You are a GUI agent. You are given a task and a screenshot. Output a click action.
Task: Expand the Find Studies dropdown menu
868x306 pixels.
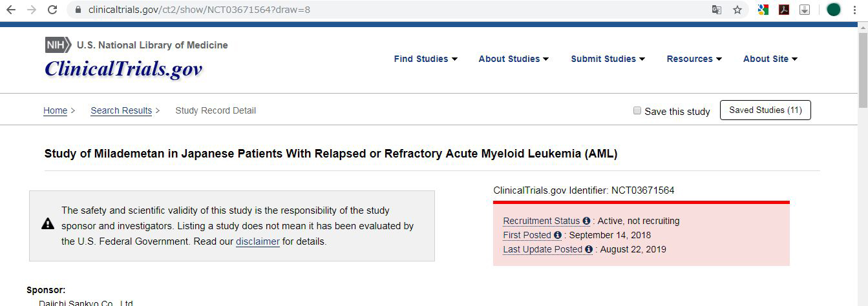(425, 59)
